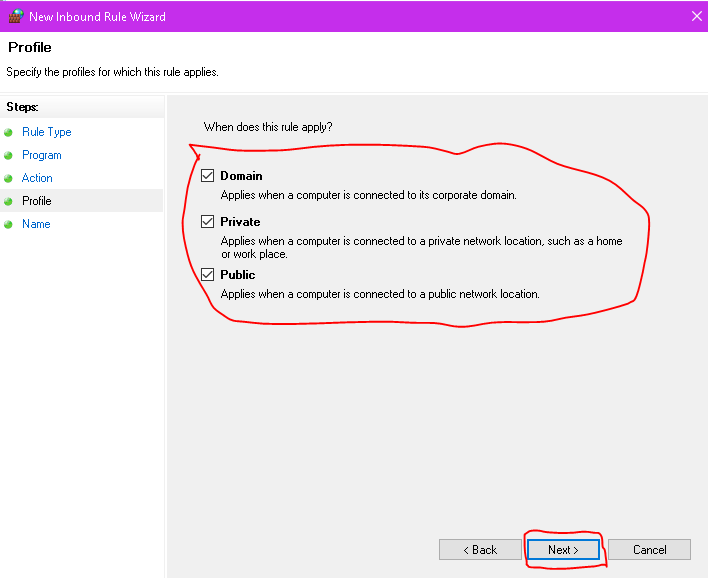The width and height of the screenshot is (708, 578).
Task: Go back with the Back button
Action: [480, 550]
